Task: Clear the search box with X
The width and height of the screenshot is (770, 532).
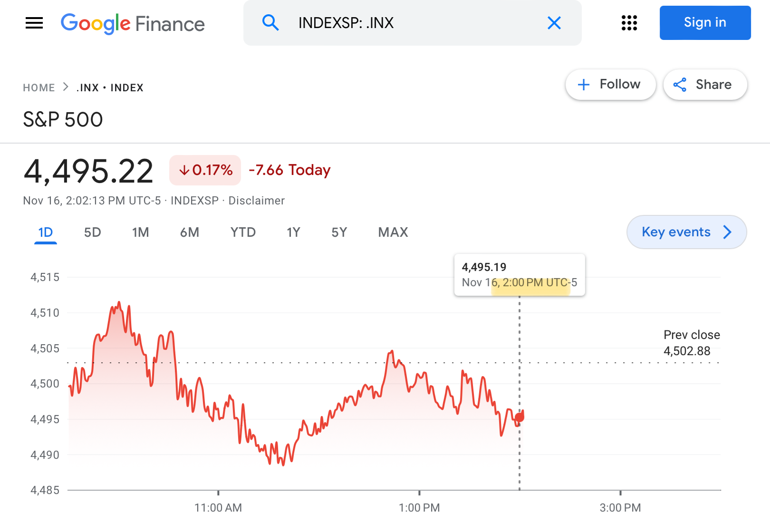Action: point(554,23)
